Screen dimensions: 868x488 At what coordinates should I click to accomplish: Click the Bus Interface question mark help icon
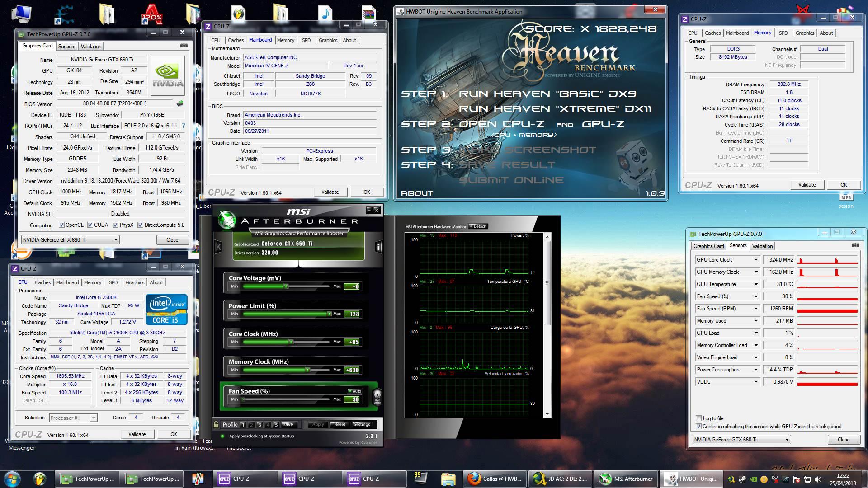pyautogui.click(x=183, y=126)
